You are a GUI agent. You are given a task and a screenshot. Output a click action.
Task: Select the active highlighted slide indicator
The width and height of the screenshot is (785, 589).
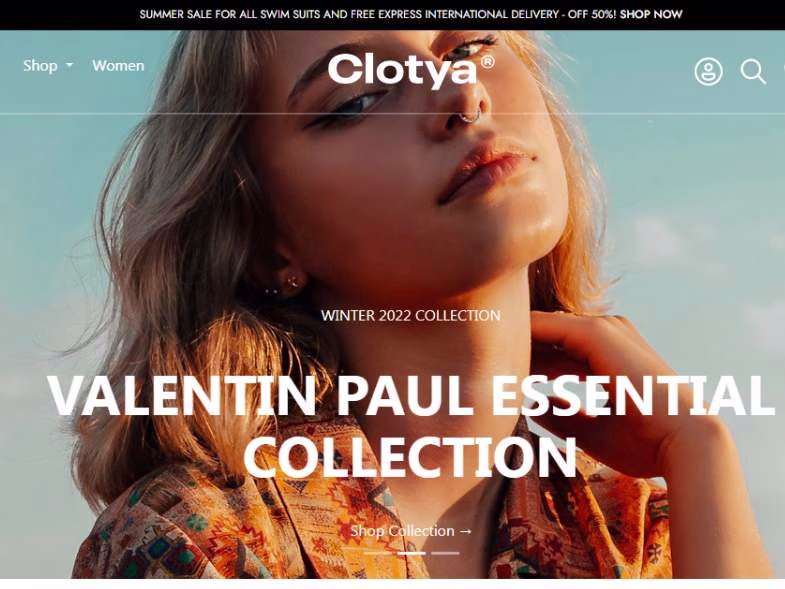412,553
